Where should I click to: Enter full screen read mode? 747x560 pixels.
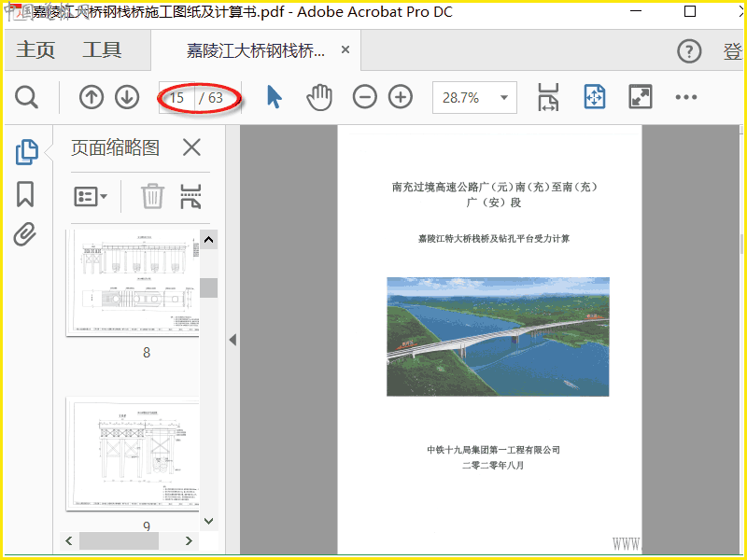point(641,97)
